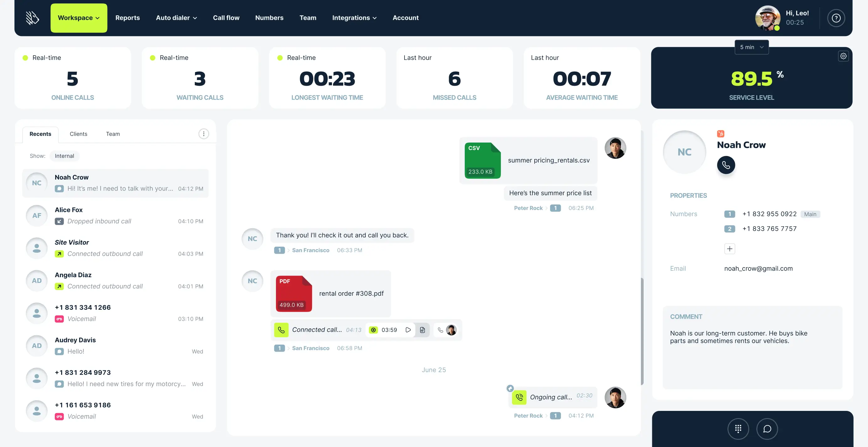
Task: Switch to the Clients tab
Action: 78,134
